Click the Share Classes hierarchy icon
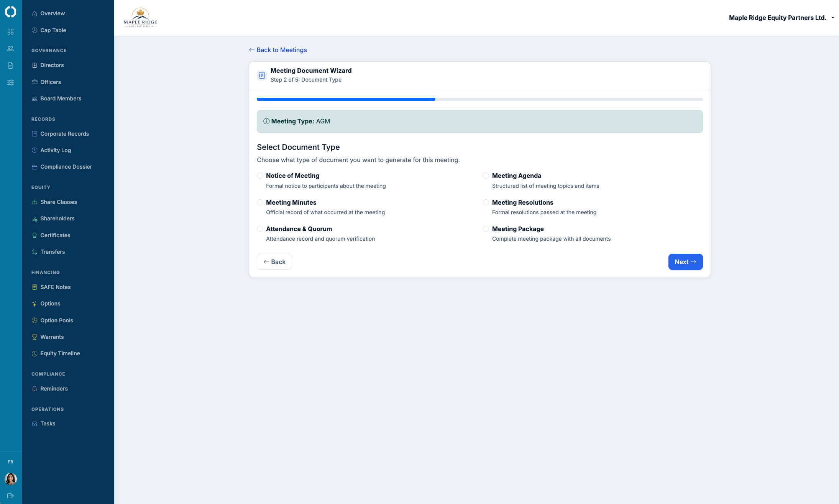 click(34, 202)
